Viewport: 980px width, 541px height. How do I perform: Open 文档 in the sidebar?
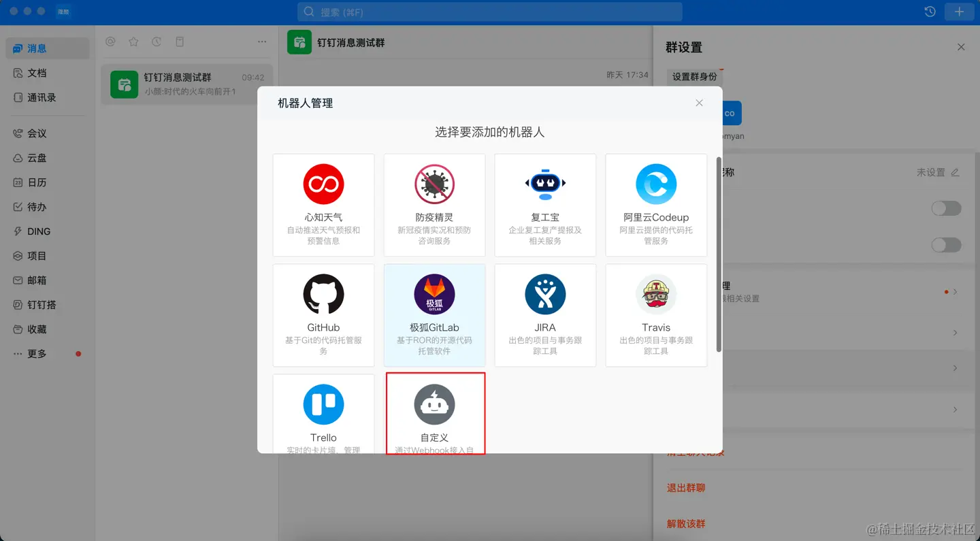pos(48,73)
